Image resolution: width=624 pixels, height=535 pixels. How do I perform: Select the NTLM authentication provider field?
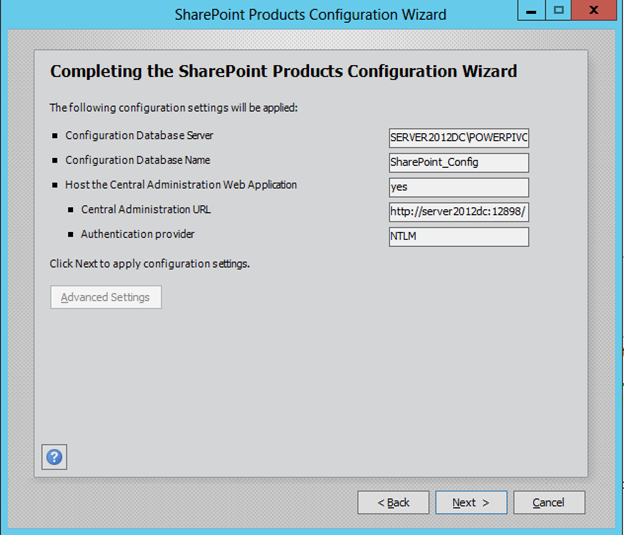(x=459, y=236)
